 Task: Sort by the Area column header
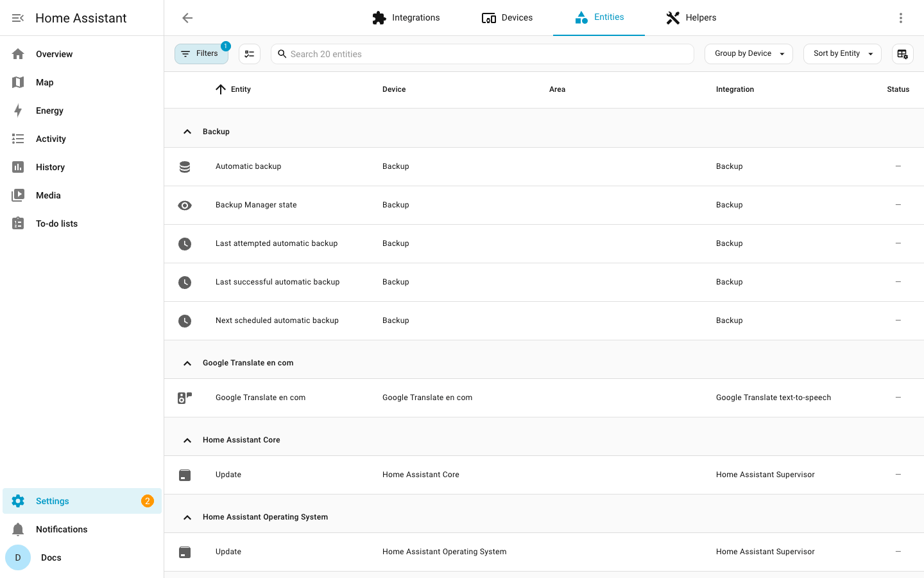coord(557,89)
